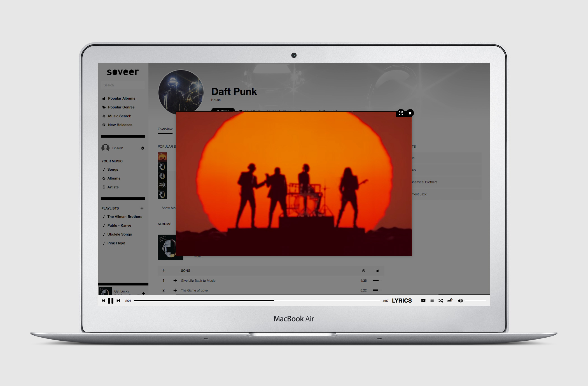Click the Brian81 user avatar
The width and height of the screenshot is (588, 386).
[x=105, y=148]
